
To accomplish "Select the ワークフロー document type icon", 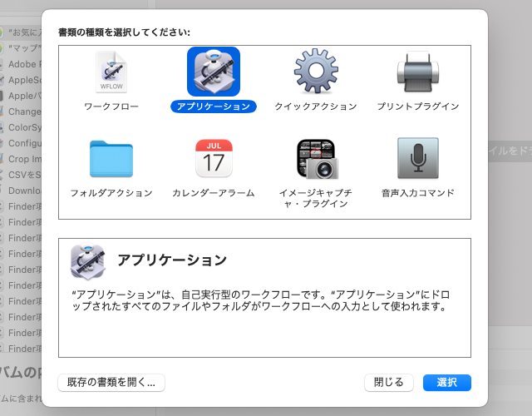I will pos(111,72).
